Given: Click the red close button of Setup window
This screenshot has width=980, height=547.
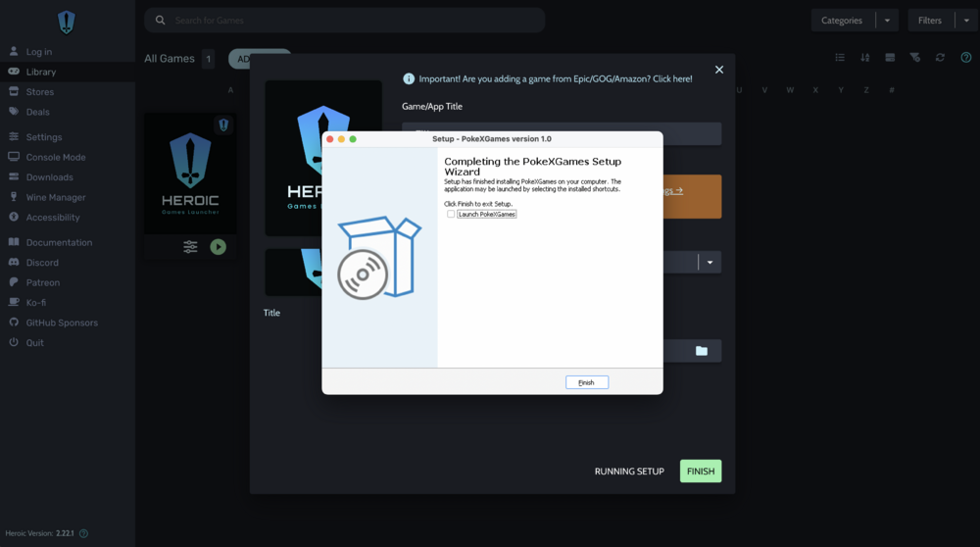Looking at the screenshot, I should coord(330,139).
